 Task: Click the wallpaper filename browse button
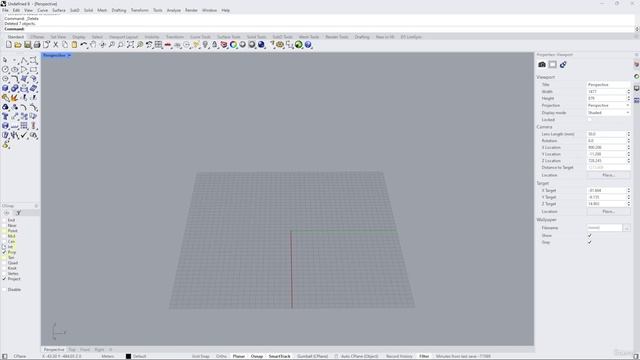[627, 228]
